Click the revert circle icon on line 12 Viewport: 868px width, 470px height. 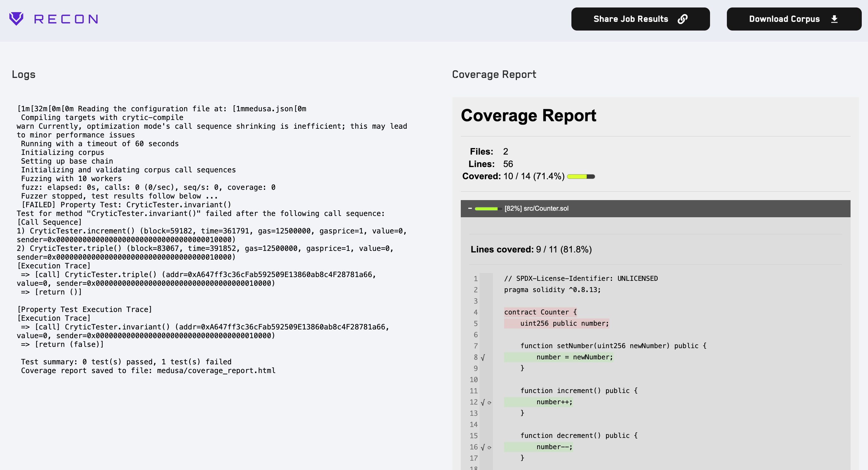click(x=489, y=403)
